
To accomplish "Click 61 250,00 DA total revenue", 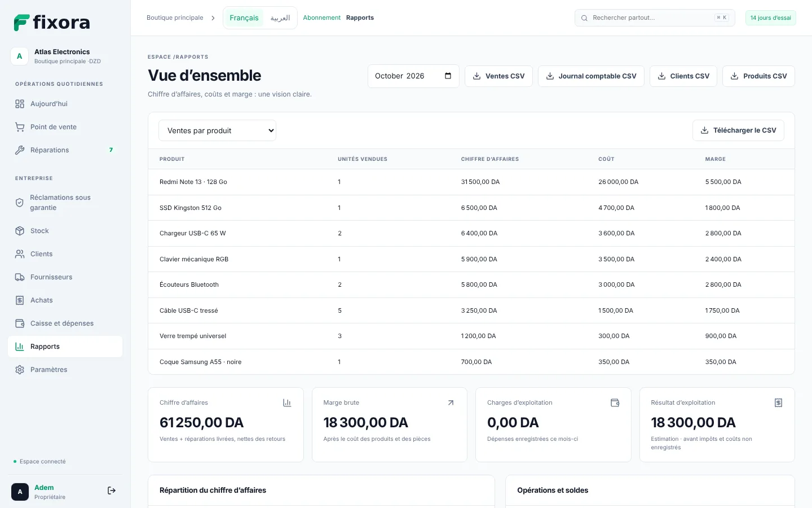I will click(202, 423).
